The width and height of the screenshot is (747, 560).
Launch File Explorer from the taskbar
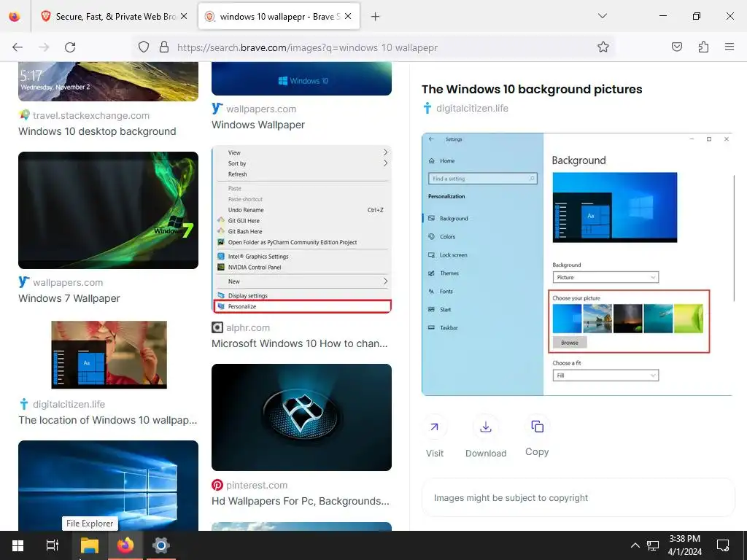click(89, 545)
